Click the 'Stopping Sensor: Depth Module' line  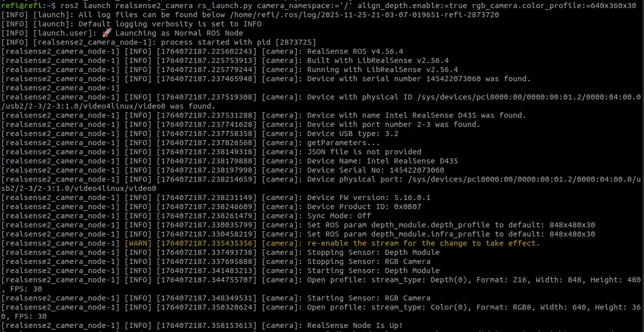point(373,252)
